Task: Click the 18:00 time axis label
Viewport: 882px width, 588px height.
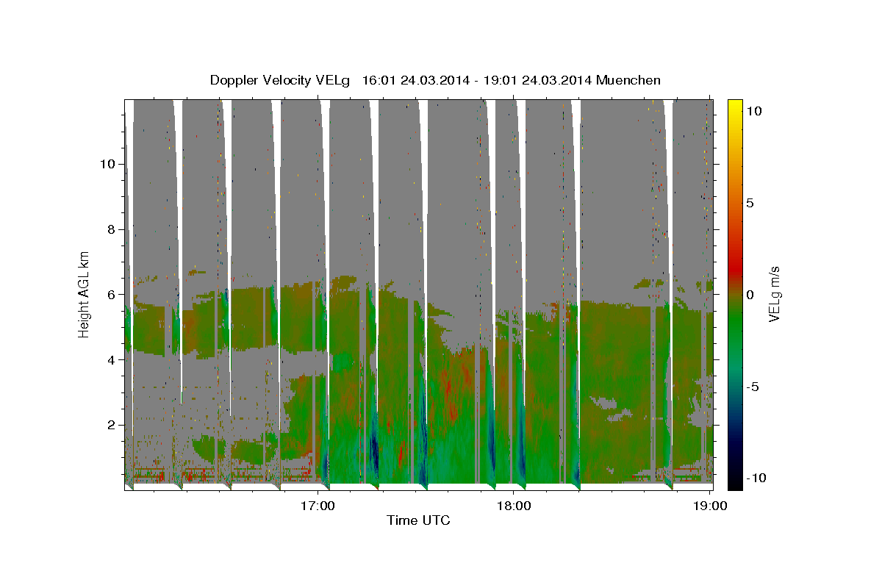Action: (x=514, y=506)
